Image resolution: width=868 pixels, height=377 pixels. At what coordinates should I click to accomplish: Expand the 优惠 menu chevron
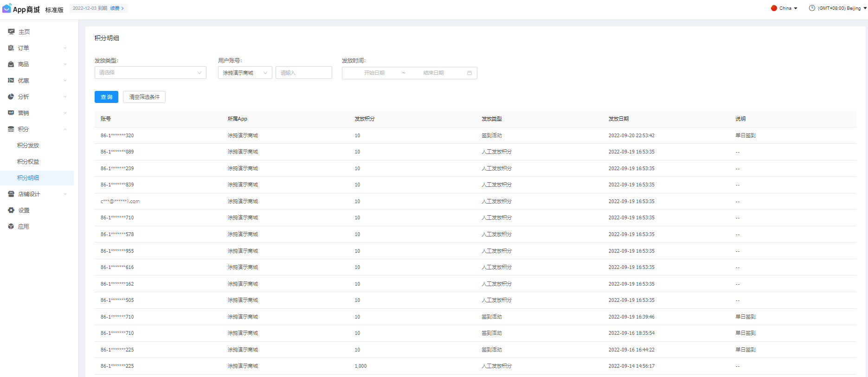click(65, 80)
